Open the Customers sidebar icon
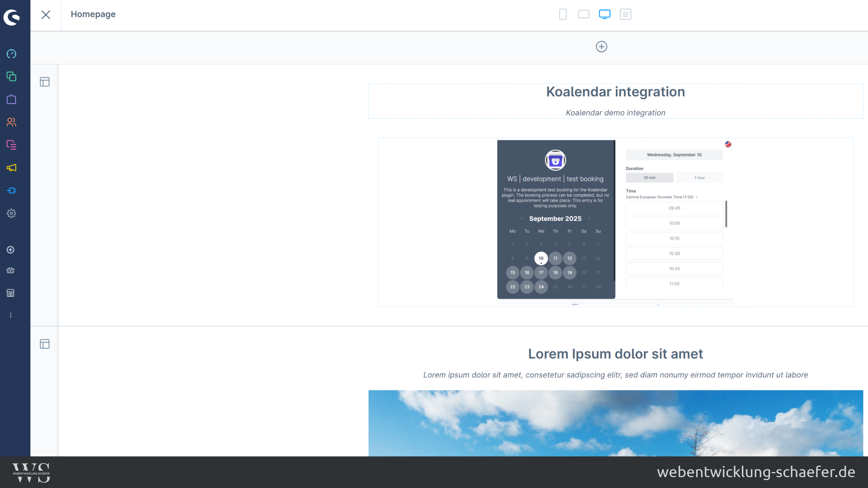The height and width of the screenshot is (488, 868). point(11,122)
